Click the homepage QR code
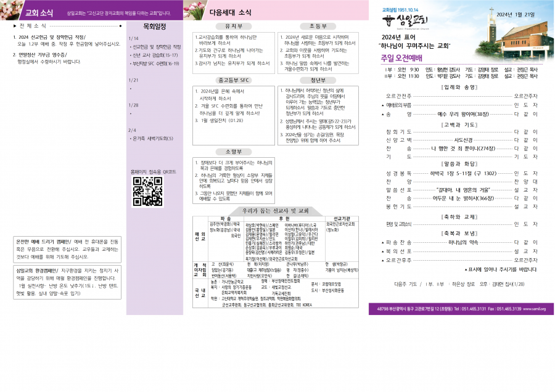Screen dimensions: 555x392 [147, 192]
